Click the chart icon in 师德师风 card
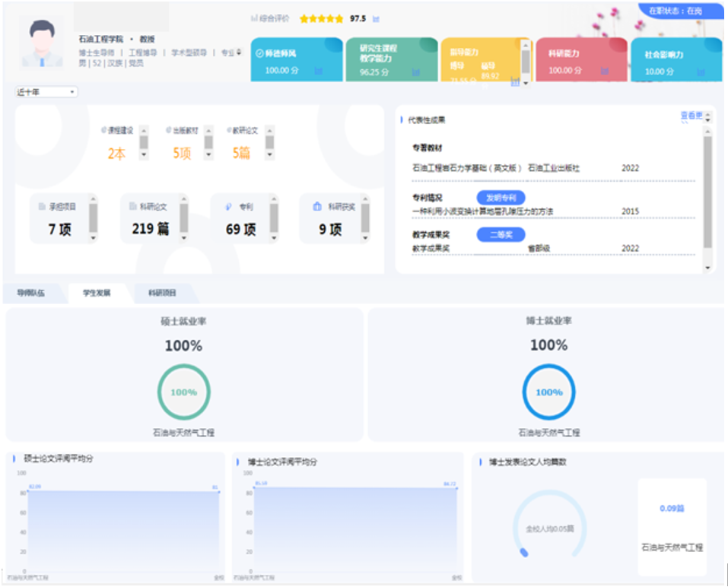Image resolution: width=728 pixels, height=587 pixels. click(x=318, y=71)
